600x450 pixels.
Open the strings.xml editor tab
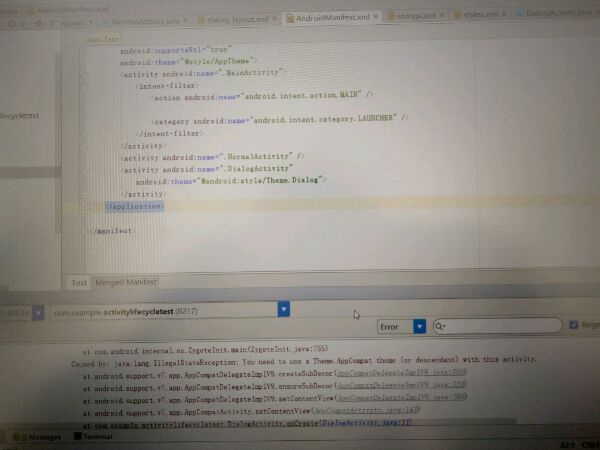(416, 16)
